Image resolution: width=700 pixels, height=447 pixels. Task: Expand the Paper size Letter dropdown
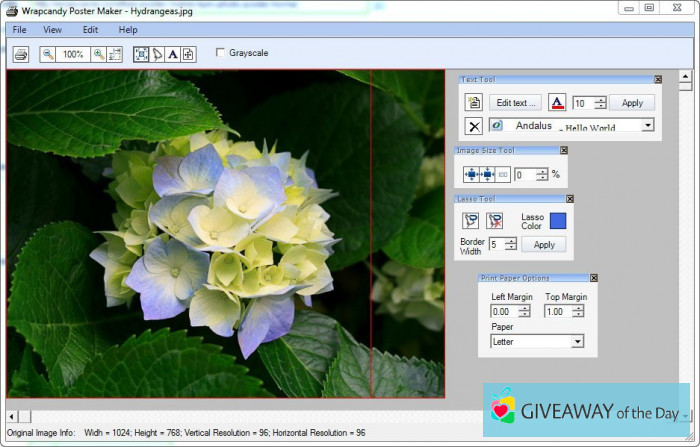point(577,341)
